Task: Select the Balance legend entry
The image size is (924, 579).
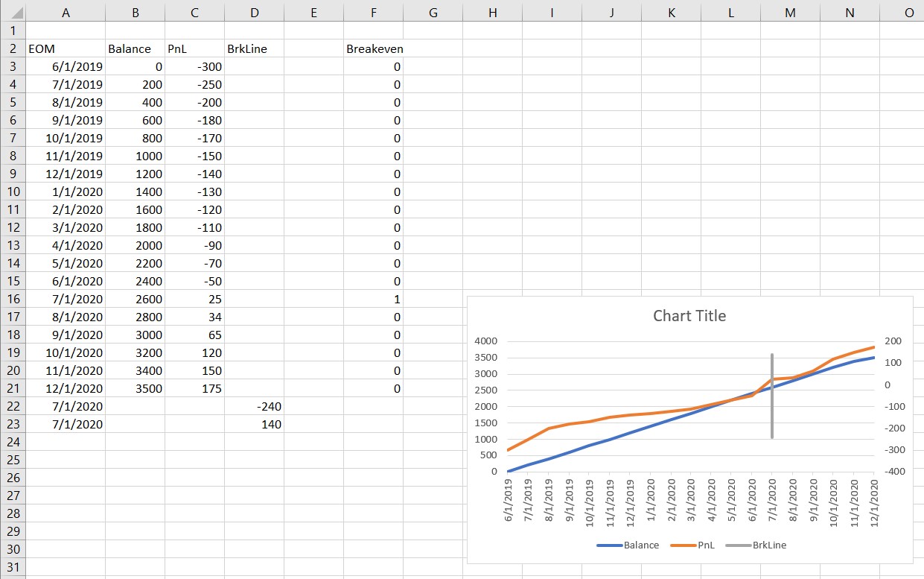Action: point(641,545)
